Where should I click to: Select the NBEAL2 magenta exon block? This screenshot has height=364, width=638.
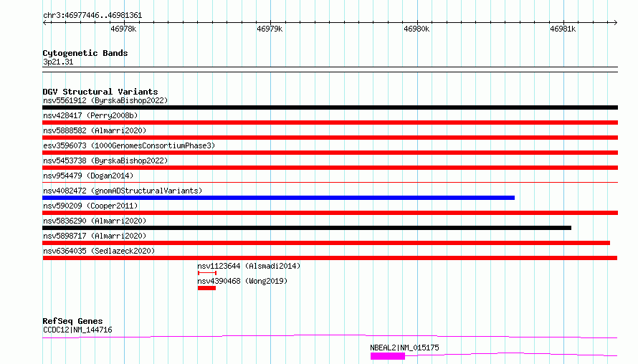click(x=388, y=356)
